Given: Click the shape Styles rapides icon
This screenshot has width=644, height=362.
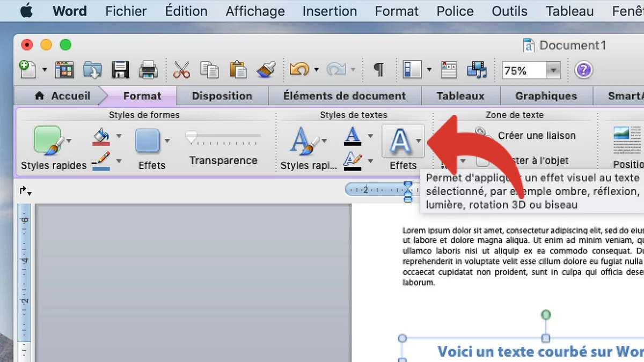Looking at the screenshot, I should point(48,141).
